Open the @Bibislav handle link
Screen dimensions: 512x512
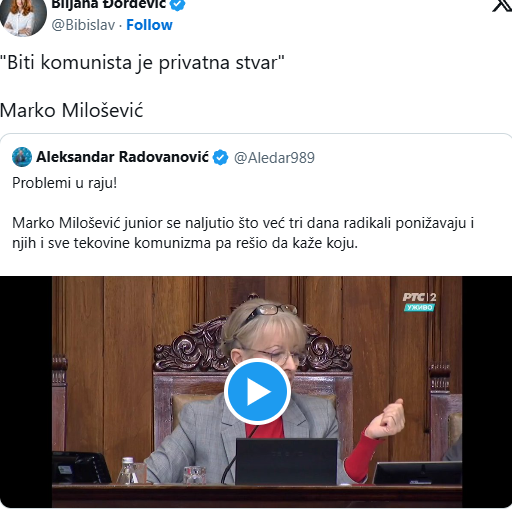[83, 25]
